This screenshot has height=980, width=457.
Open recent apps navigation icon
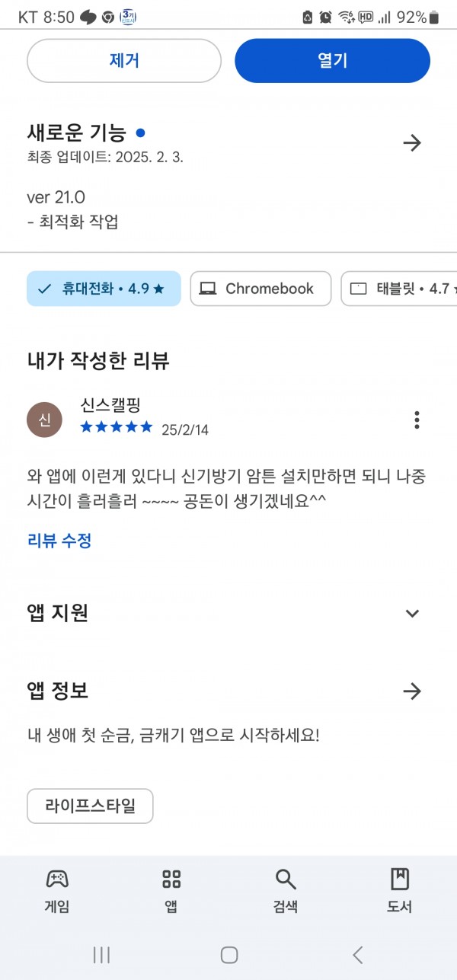(101, 955)
